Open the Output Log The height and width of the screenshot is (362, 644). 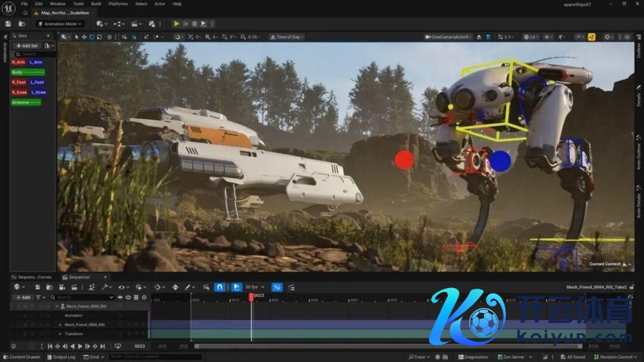63,357
